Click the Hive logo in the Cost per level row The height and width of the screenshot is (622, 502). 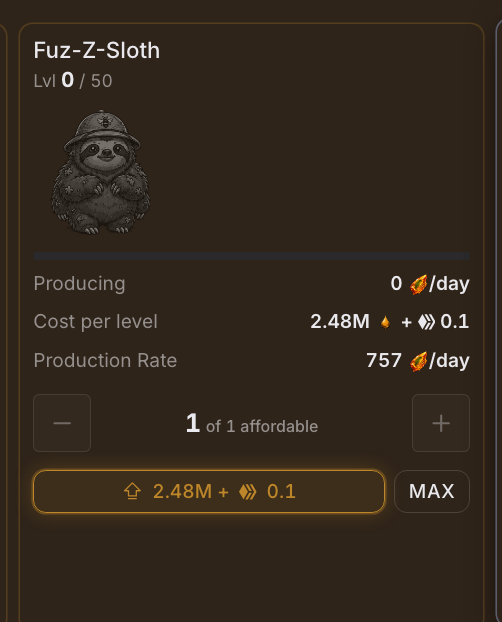coord(426,322)
